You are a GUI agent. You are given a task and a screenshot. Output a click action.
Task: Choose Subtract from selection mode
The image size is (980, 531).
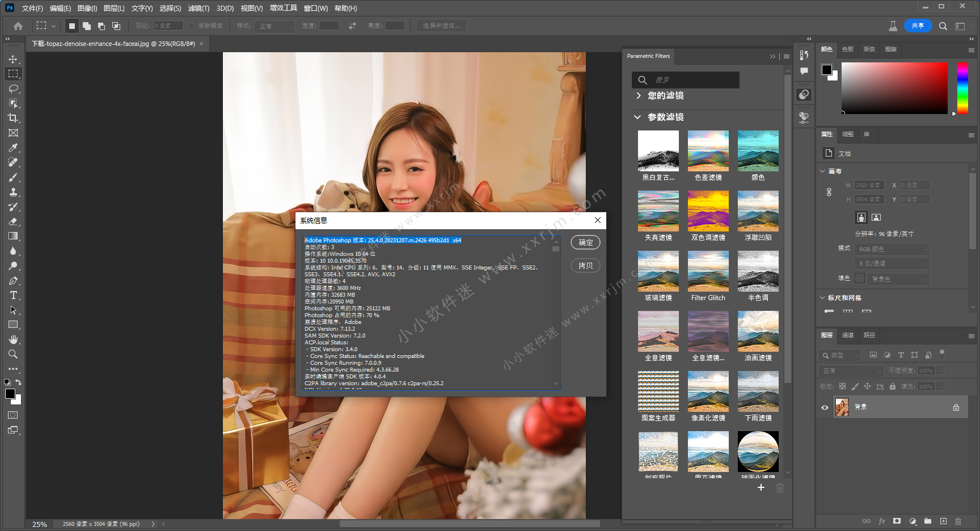(102, 26)
